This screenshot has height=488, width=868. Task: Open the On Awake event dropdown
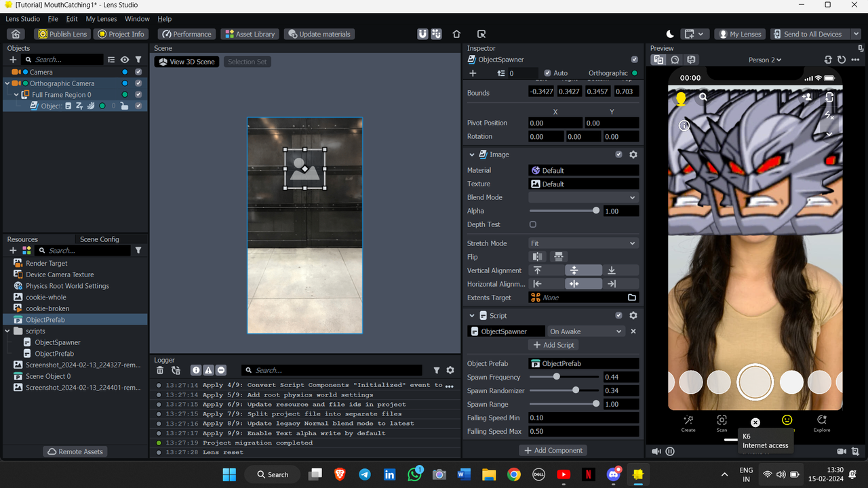tap(586, 331)
